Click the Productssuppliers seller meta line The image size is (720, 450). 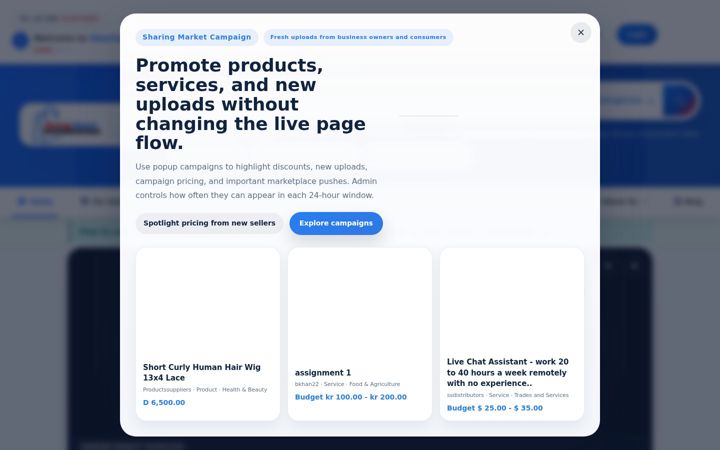(x=205, y=390)
